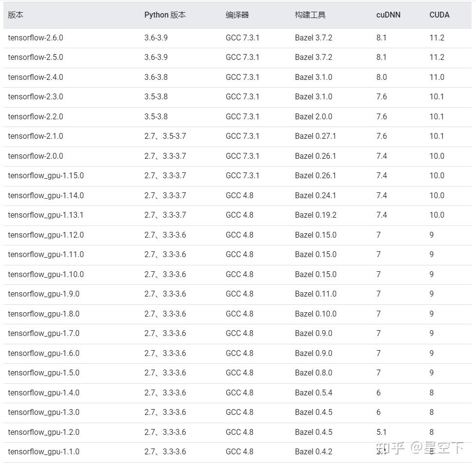Select Python 3.6-3.8 in tensorflow-2.4.0 row
The height and width of the screenshot is (467, 476).
coord(156,77)
